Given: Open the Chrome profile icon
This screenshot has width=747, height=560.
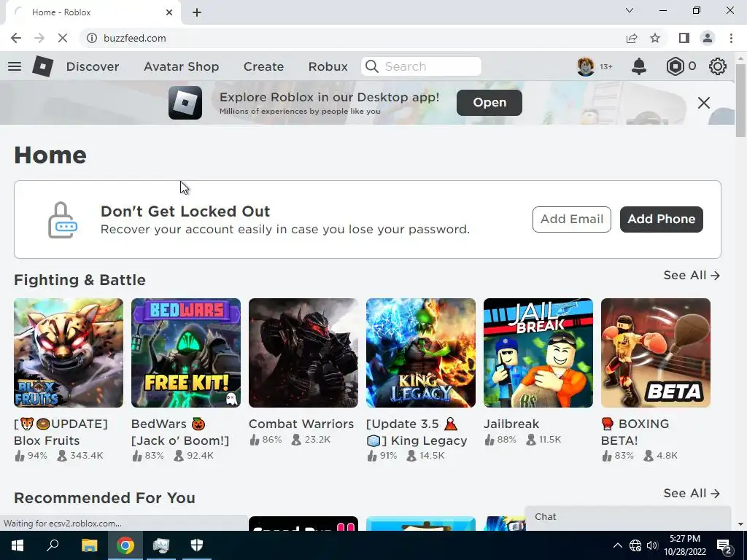Looking at the screenshot, I should (x=708, y=38).
